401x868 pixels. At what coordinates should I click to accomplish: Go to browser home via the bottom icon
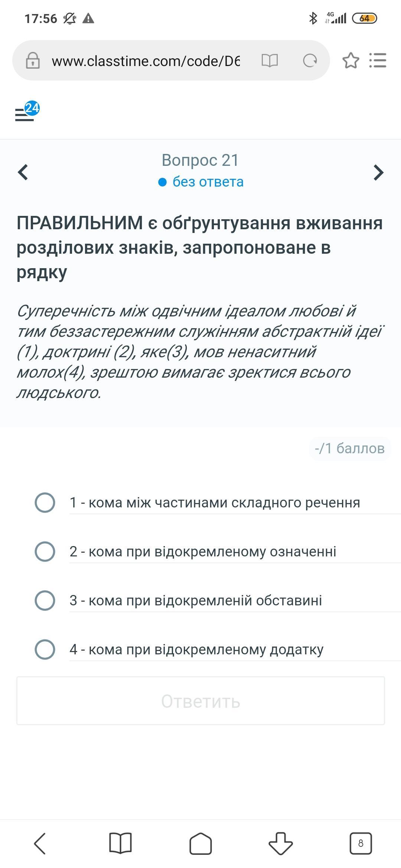tap(200, 844)
